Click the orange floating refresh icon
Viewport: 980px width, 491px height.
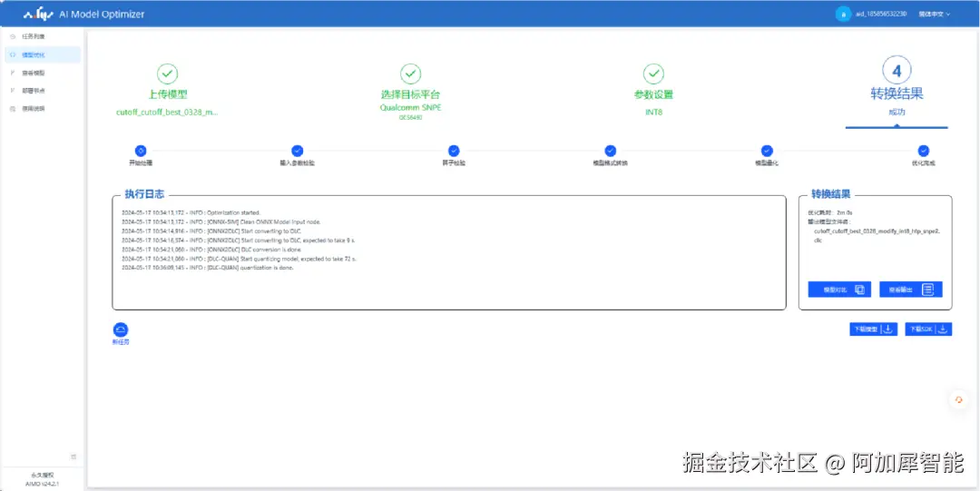point(959,399)
